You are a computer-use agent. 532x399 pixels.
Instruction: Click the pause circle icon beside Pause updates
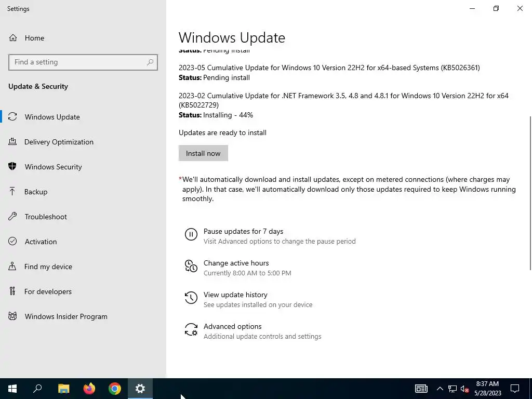click(191, 234)
